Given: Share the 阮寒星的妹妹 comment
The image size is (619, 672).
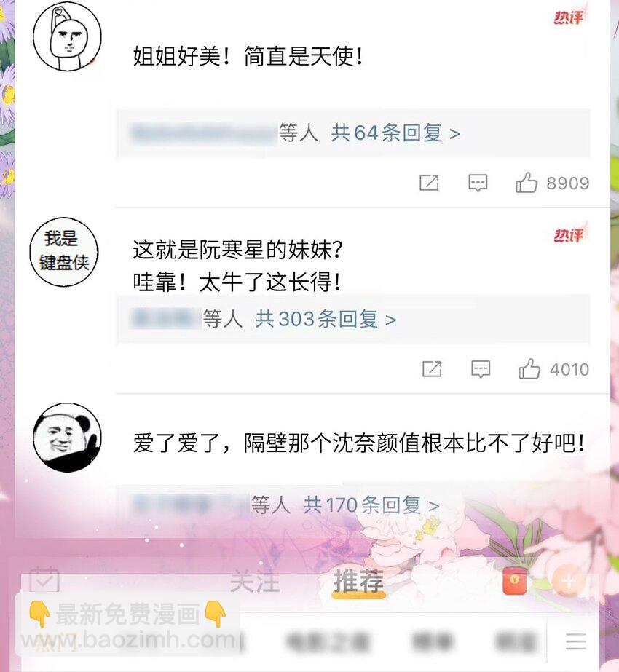Looking at the screenshot, I should [x=432, y=368].
